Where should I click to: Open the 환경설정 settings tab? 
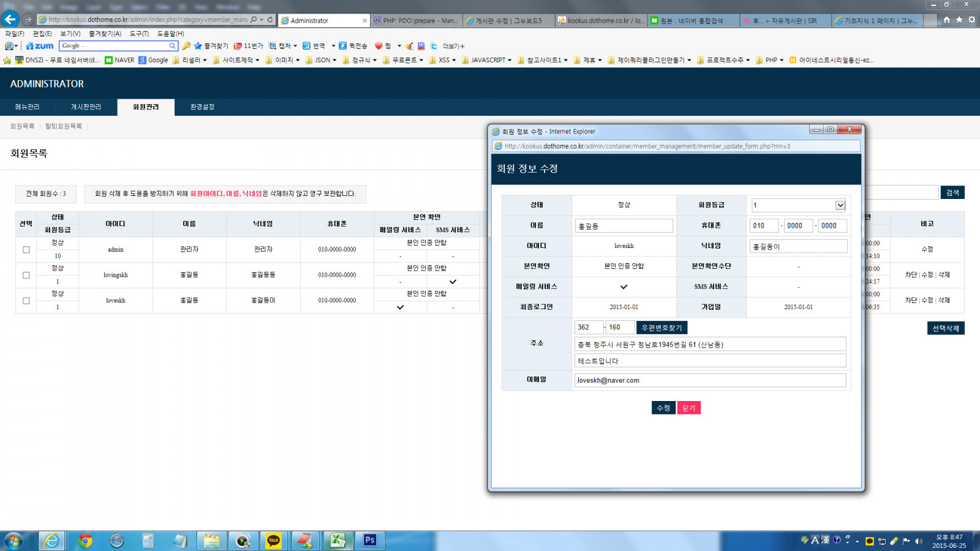pos(202,107)
